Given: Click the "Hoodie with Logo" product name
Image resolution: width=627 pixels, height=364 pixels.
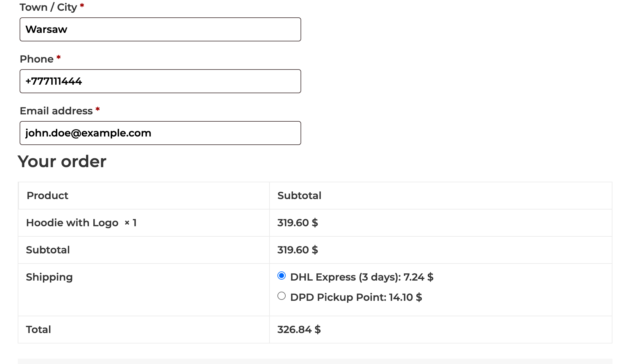Looking at the screenshot, I should (x=72, y=223).
